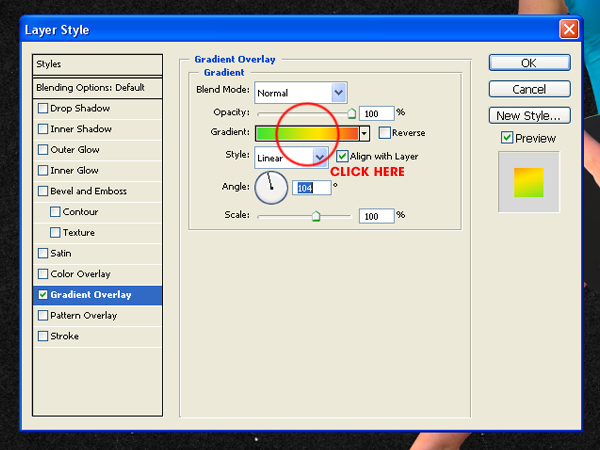The width and height of the screenshot is (600, 450).
Task: Click the Opacity percentage field
Action: coord(377,114)
